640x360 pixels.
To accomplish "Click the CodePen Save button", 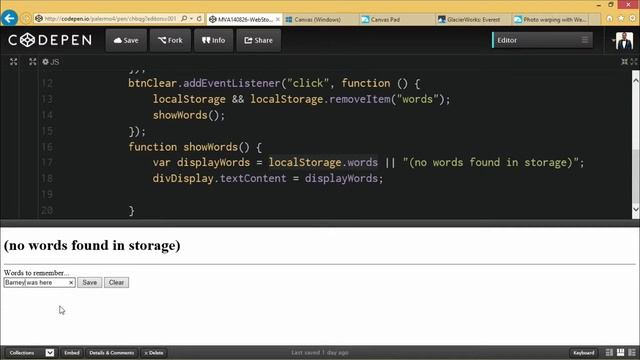I will 126,40.
